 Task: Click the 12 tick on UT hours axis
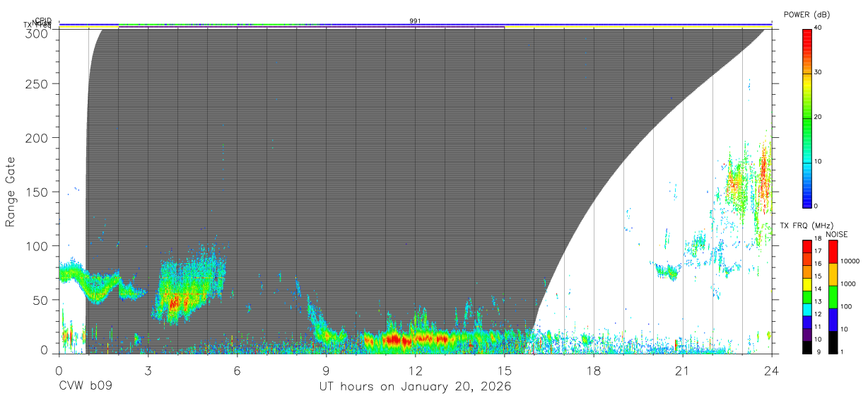pos(416,370)
